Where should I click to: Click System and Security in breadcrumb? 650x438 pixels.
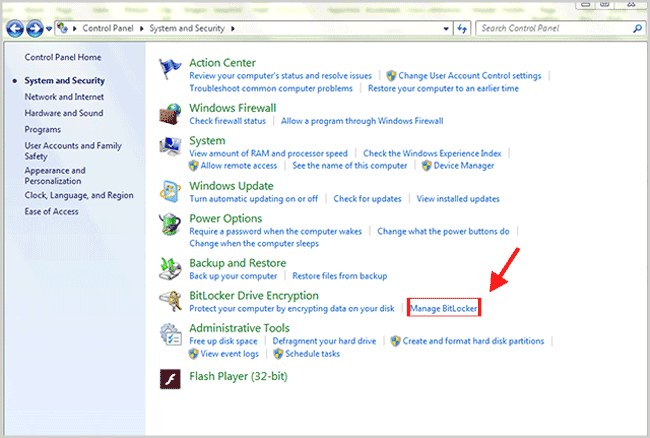coord(187,28)
